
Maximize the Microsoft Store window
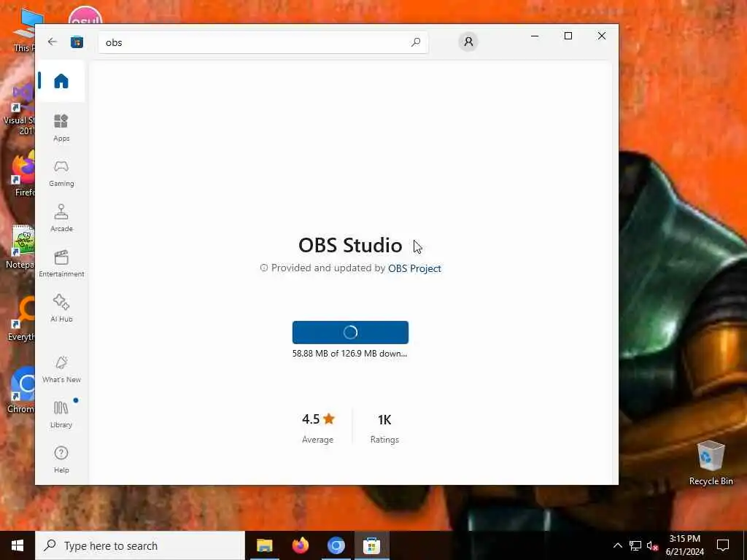pyautogui.click(x=568, y=36)
